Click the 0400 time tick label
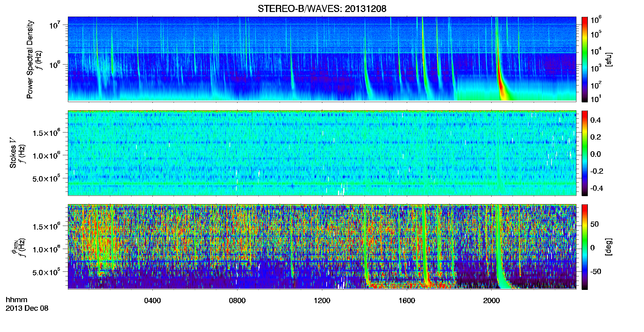This screenshot has width=644, height=332. coord(152,301)
